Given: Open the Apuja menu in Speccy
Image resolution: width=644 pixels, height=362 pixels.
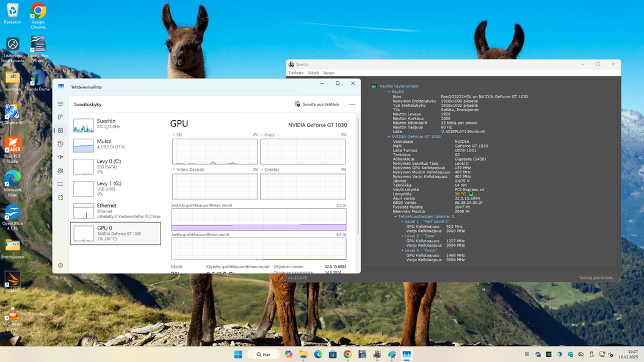Looking at the screenshot, I should click(328, 73).
